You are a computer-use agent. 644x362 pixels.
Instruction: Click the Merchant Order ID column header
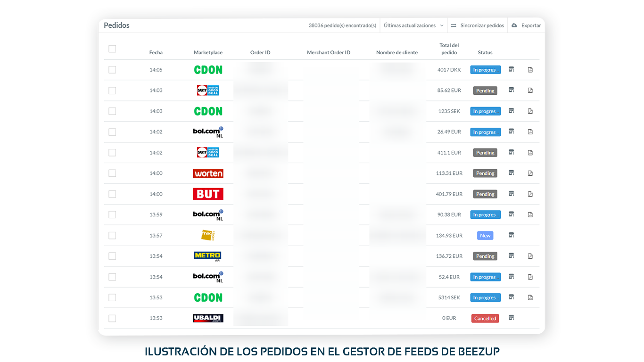[329, 52]
